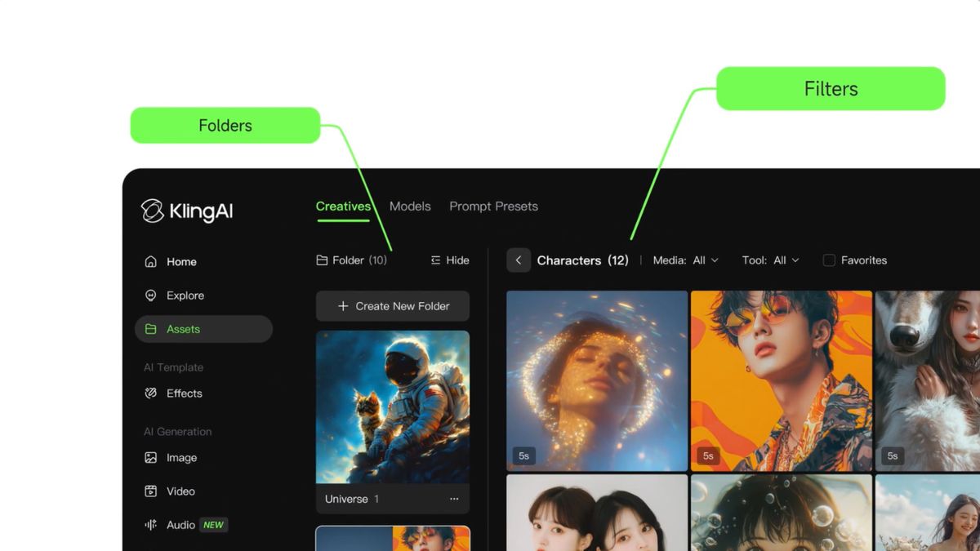Click the plus icon in Create New Folder
Viewport: 980px width, 551px height.
[343, 306]
